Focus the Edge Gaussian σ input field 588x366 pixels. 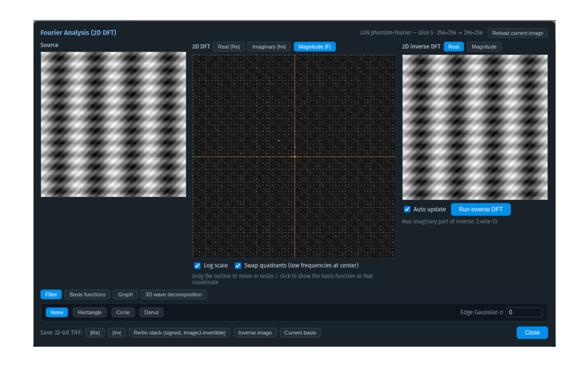[x=524, y=312]
